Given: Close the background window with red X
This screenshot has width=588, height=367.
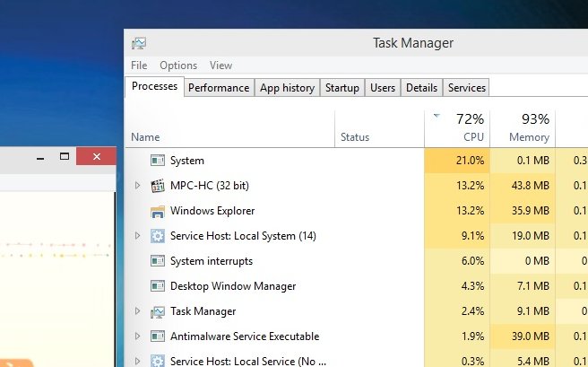Looking at the screenshot, I should (x=97, y=156).
